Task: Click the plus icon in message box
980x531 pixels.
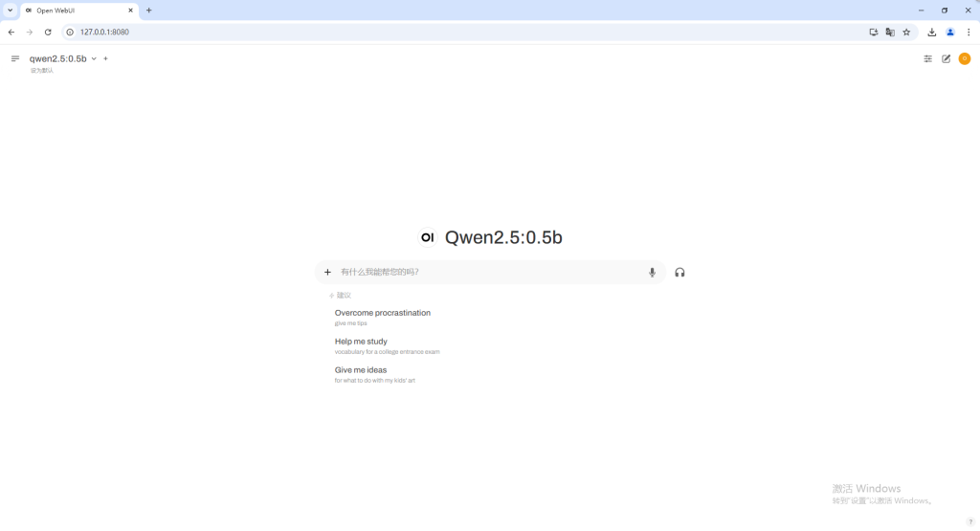Action: pos(327,272)
